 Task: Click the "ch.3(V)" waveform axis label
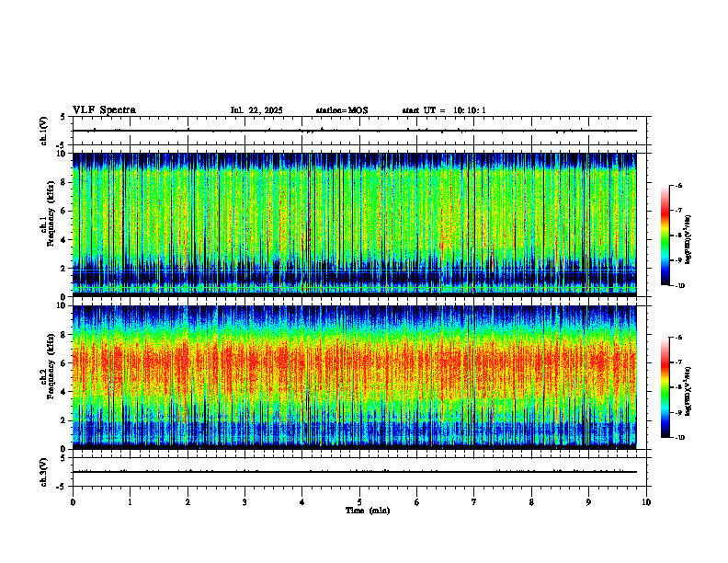43,472
